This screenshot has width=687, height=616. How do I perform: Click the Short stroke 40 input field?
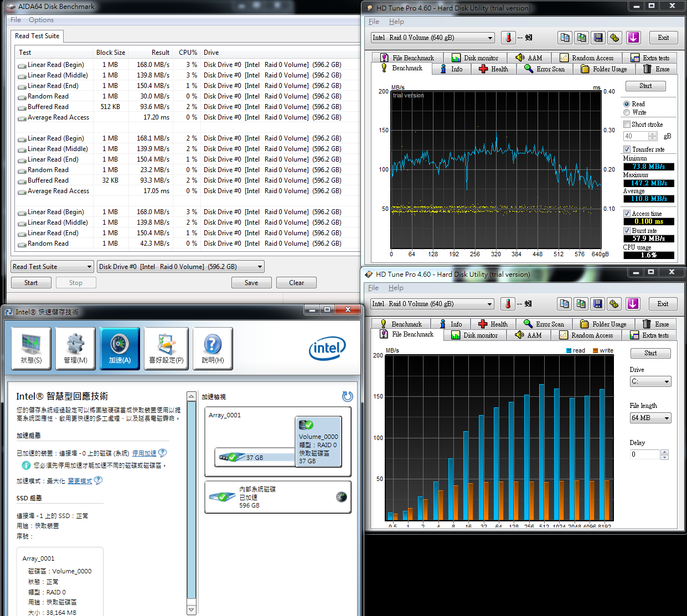pos(636,136)
